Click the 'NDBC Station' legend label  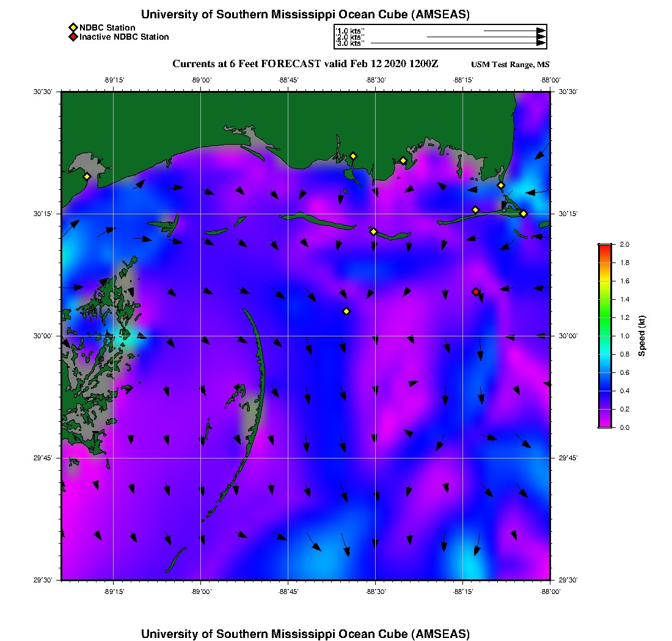[108, 27]
